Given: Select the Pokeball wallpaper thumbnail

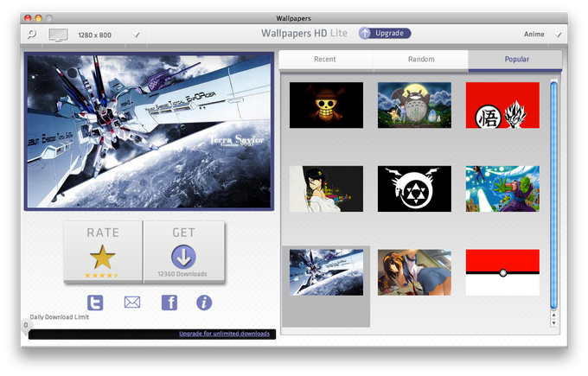Looking at the screenshot, I should click(502, 272).
